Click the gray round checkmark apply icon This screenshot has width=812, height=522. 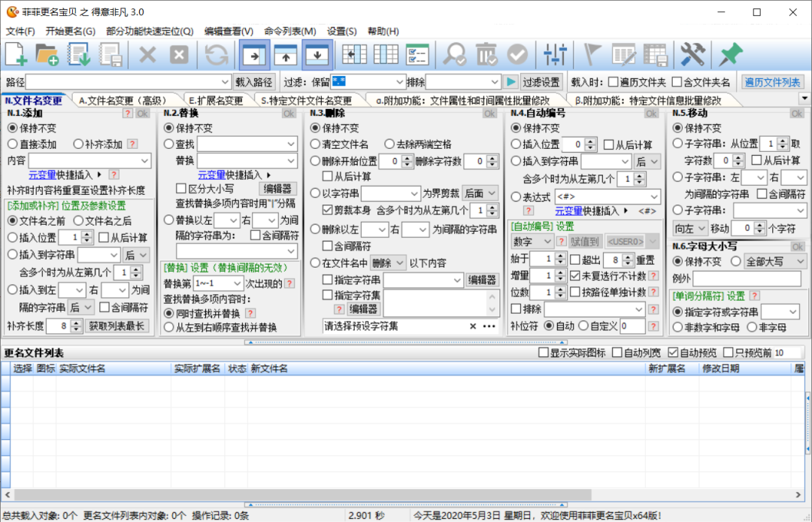coord(517,54)
